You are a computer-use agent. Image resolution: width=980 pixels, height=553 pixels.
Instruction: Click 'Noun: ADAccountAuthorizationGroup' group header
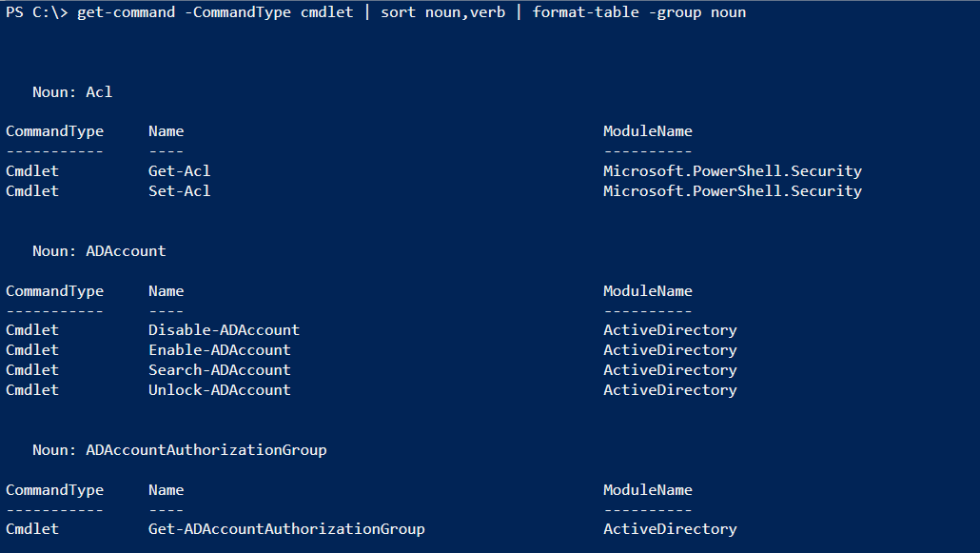pyautogui.click(x=180, y=450)
